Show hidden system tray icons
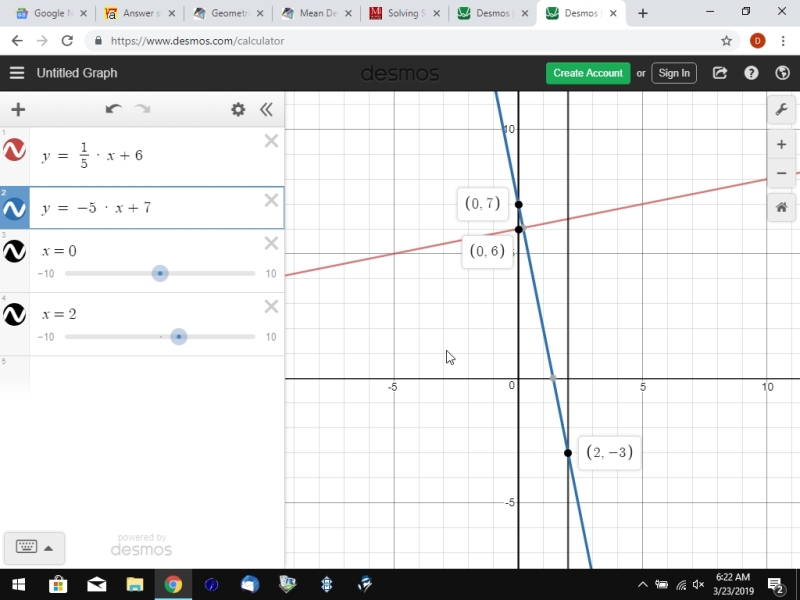 [x=642, y=584]
